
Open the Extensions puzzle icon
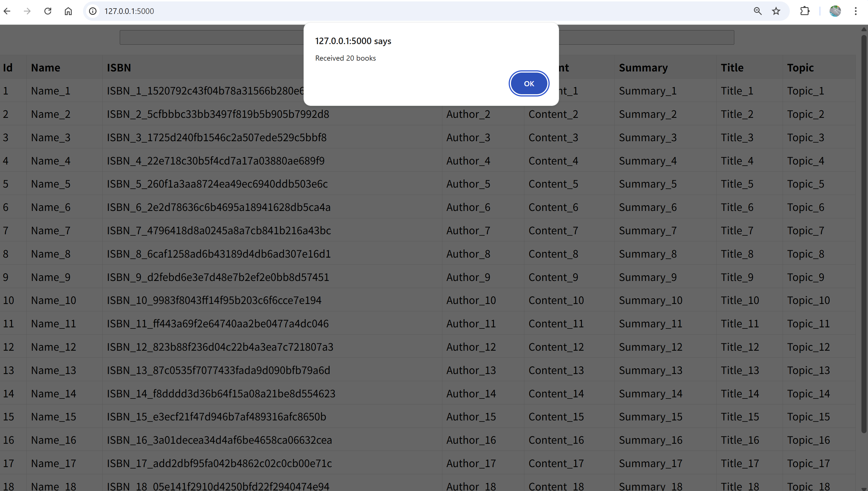click(805, 11)
